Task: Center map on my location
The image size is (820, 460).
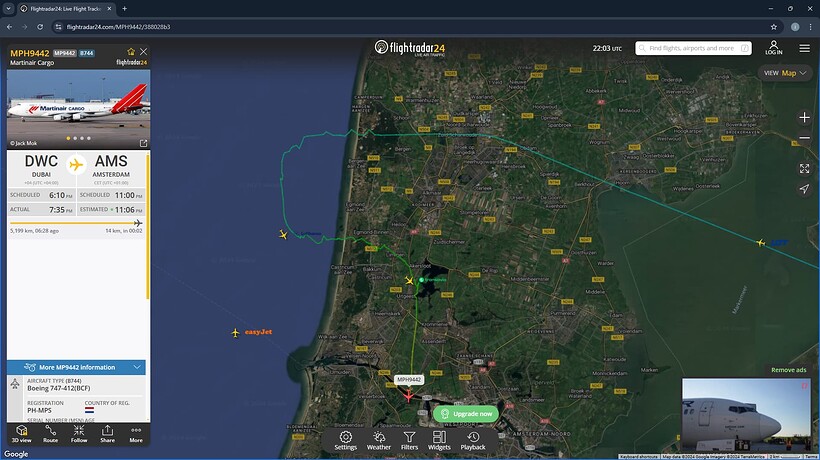Action: 804,189
